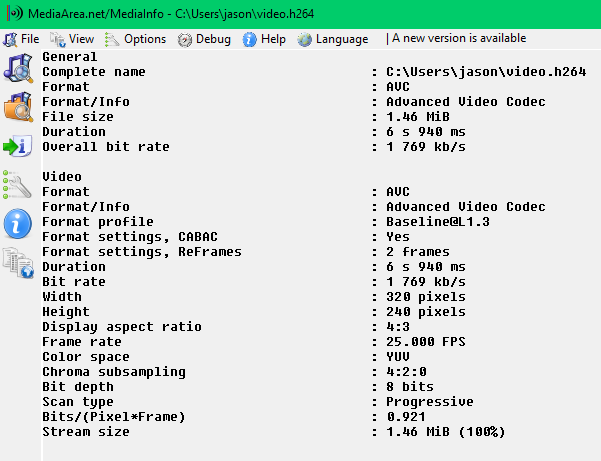Click the '8 bits' bit depth value
The height and width of the screenshot is (461, 601).
coord(410,386)
